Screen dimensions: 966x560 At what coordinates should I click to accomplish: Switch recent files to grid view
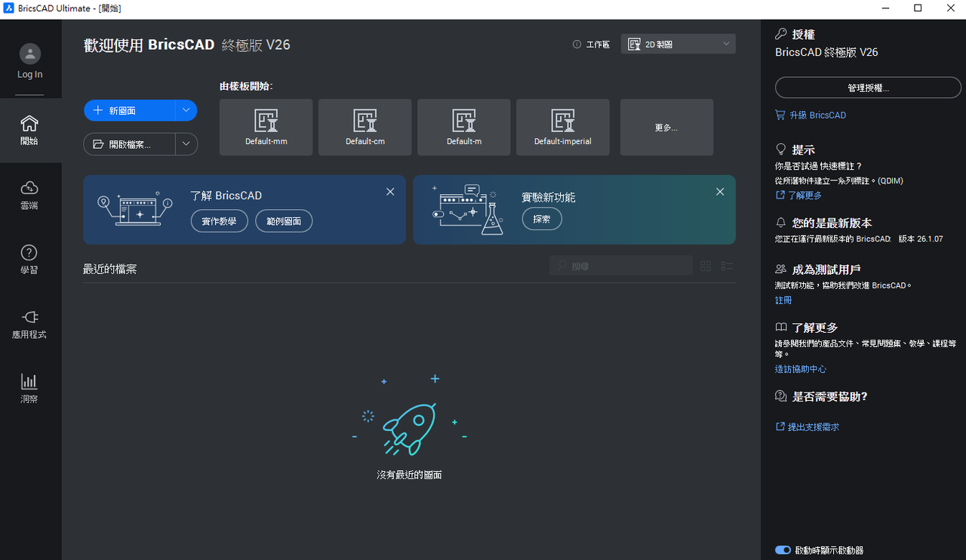click(x=706, y=266)
